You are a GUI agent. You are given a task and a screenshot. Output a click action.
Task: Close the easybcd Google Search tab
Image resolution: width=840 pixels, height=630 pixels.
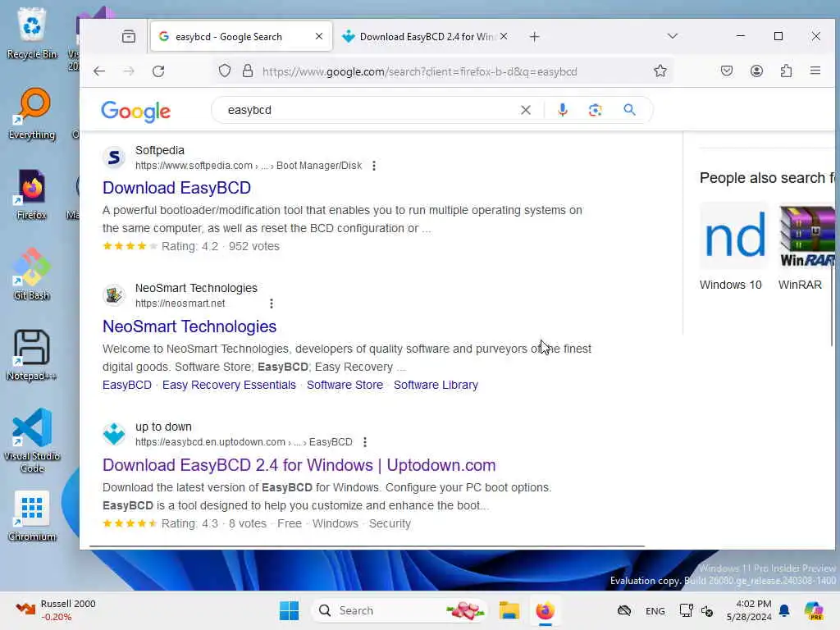pyautogui.click(x=319, y=36)
